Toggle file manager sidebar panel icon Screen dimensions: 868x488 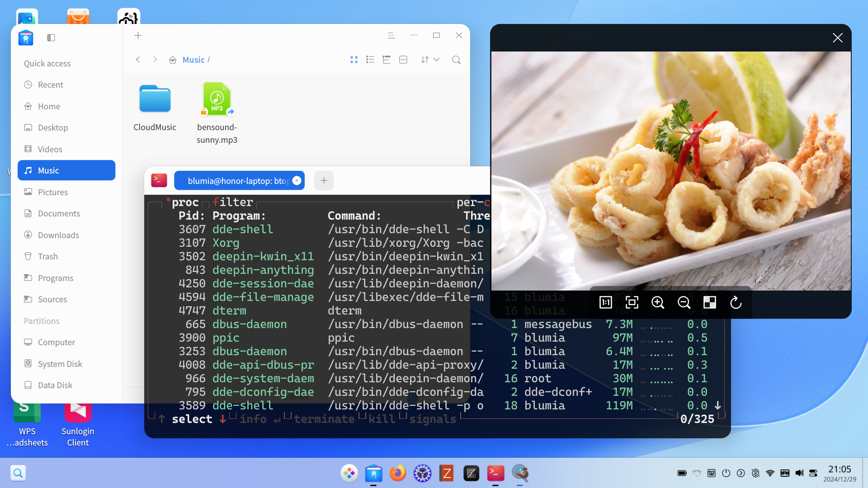[x=51, y=38]
